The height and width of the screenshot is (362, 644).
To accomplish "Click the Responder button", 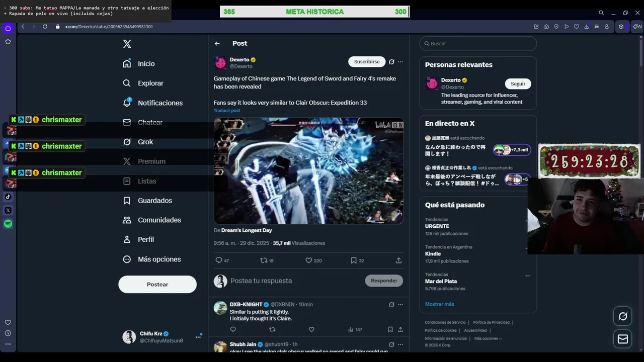I will (384, 281).
